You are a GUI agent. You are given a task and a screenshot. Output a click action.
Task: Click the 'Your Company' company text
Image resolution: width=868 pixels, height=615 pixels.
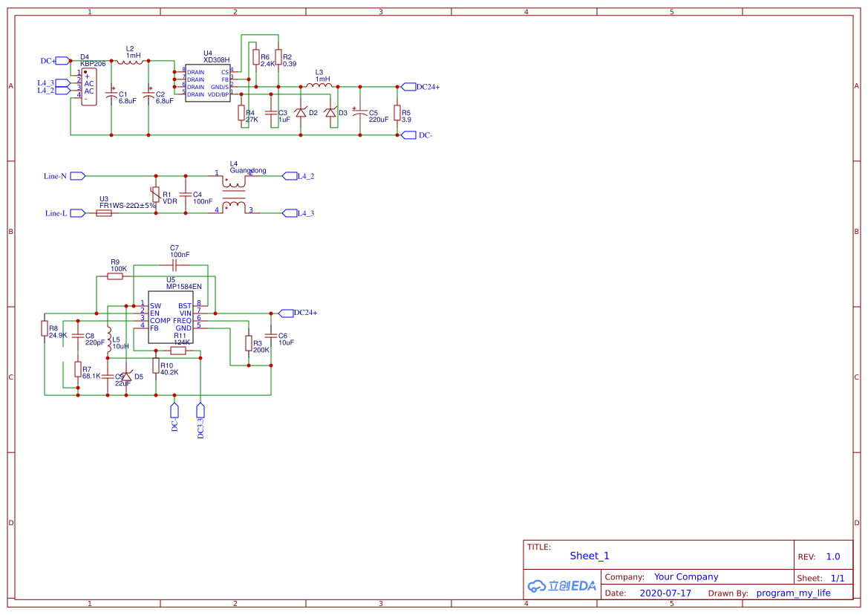pos(686,577)
